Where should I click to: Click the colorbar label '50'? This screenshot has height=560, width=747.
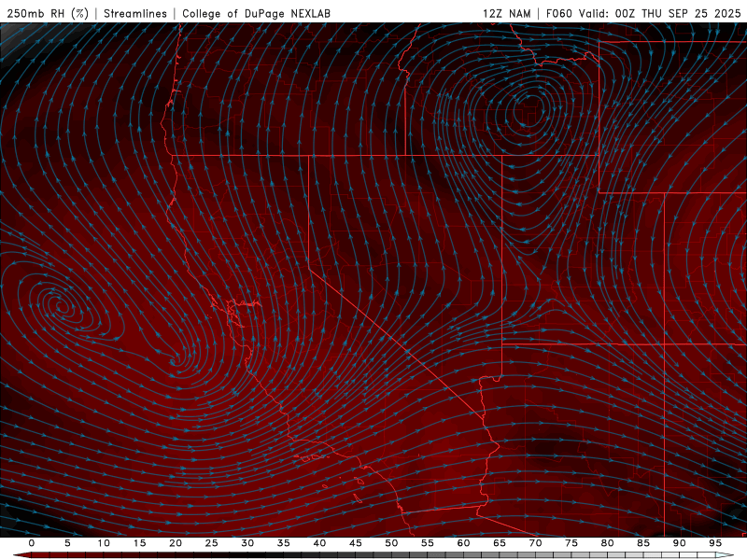pos(391,543)
